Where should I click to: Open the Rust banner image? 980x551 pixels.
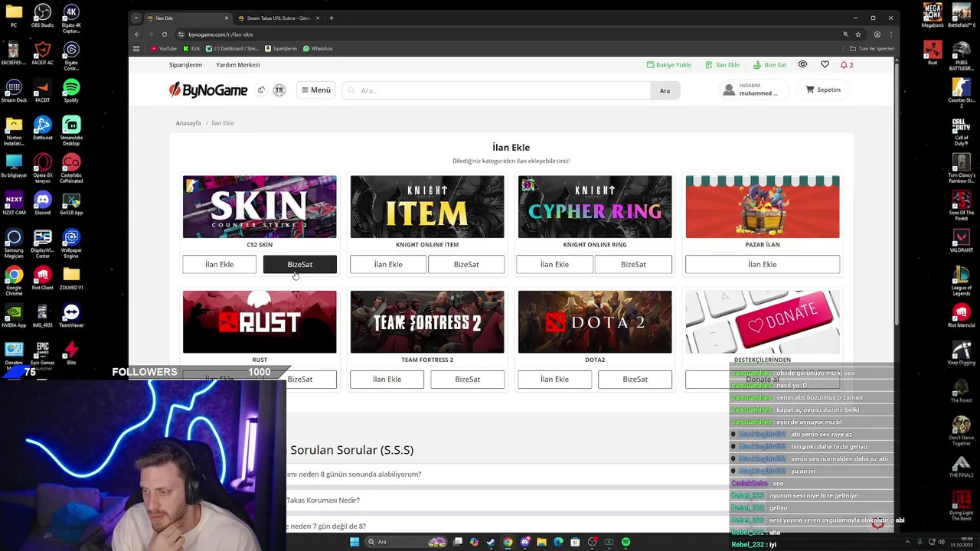coord(260,321)
